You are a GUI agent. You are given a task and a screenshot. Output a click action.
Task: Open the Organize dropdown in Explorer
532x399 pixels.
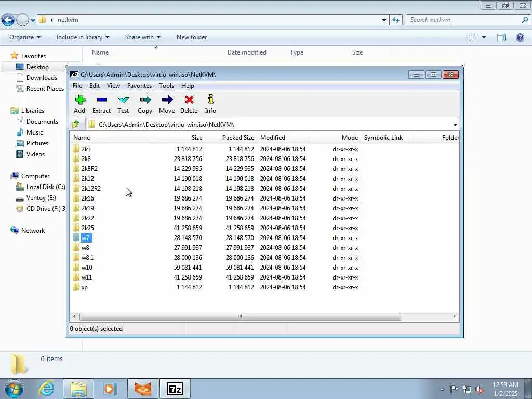(x=25, y=37)
